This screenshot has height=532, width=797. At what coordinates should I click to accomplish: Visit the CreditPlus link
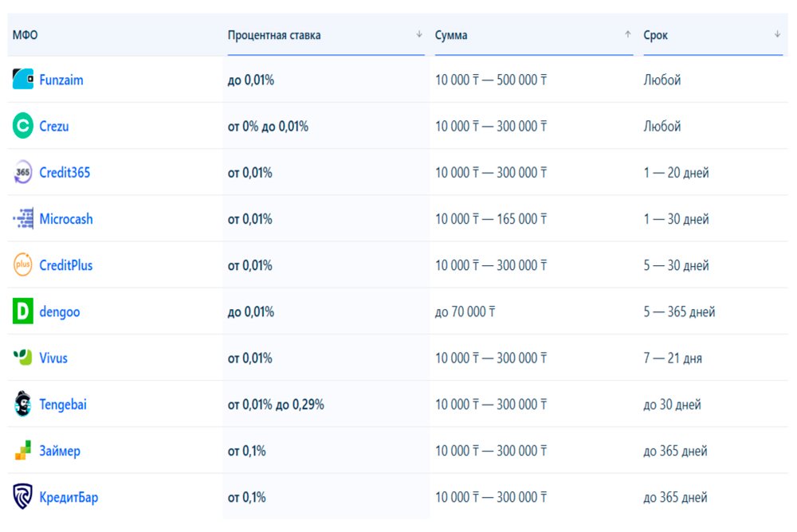(66, 265)
